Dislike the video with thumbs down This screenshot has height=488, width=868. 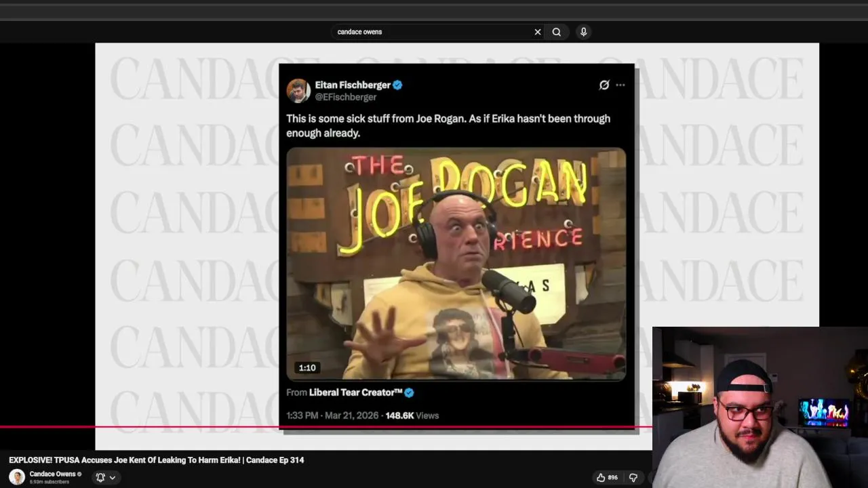click(x=633, y=477)
